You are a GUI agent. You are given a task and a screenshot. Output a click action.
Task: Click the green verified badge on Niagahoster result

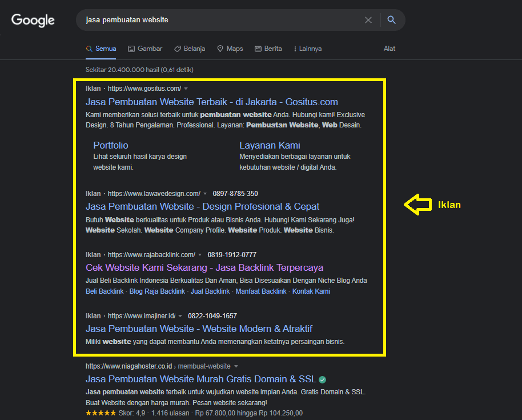(322, 379)
